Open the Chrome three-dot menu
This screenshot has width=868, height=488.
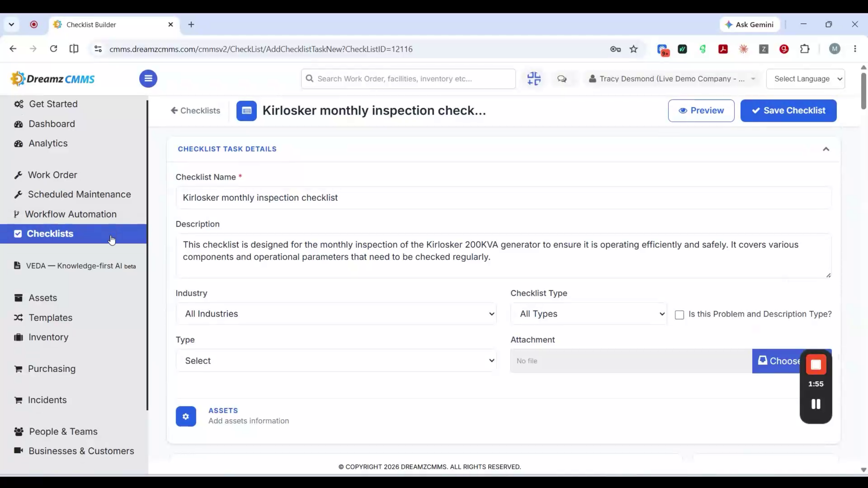click(855, 49)
